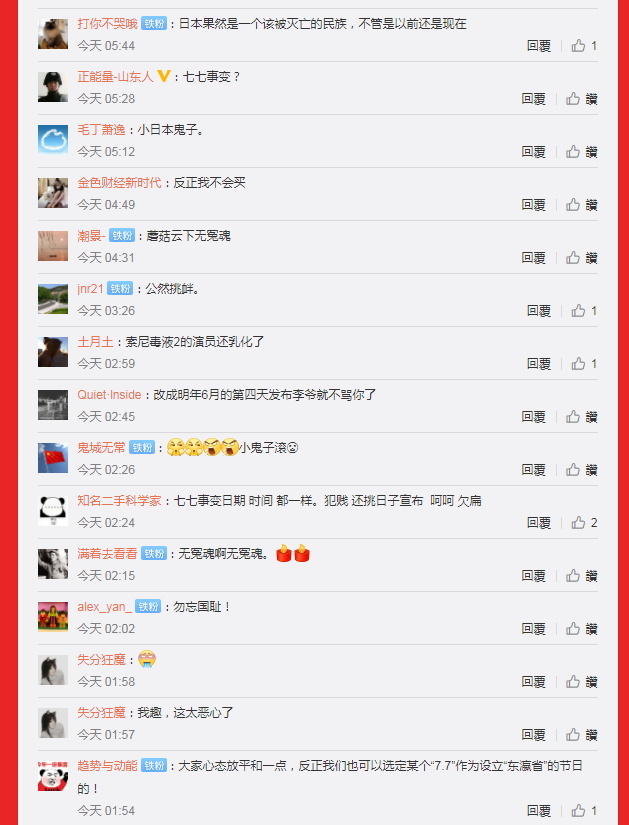The width and height of the screenshot is (629, 825).
Task: Reply to 鬼城无常's comment
Action: pos(533,470)
